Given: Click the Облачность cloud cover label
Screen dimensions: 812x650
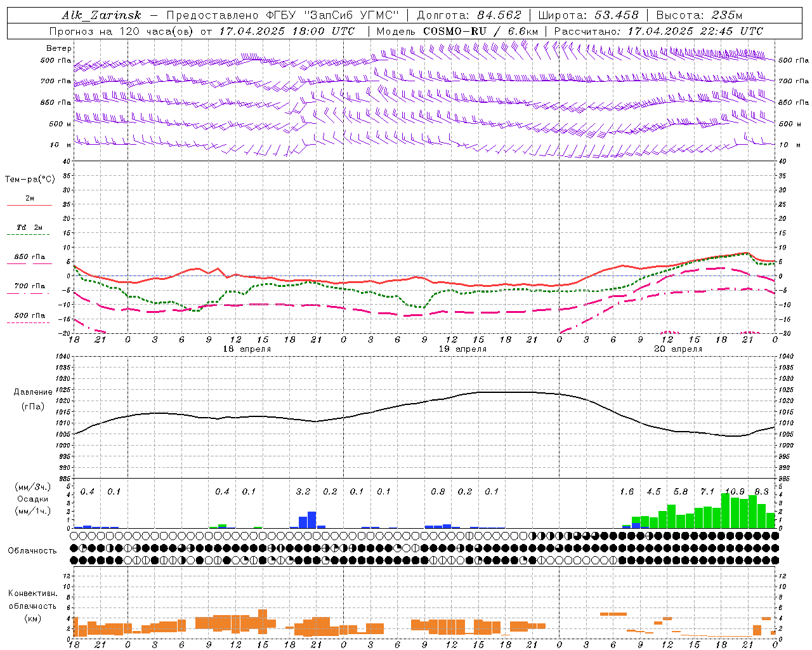Looking at the screenshot, I should tap(32, 550).
